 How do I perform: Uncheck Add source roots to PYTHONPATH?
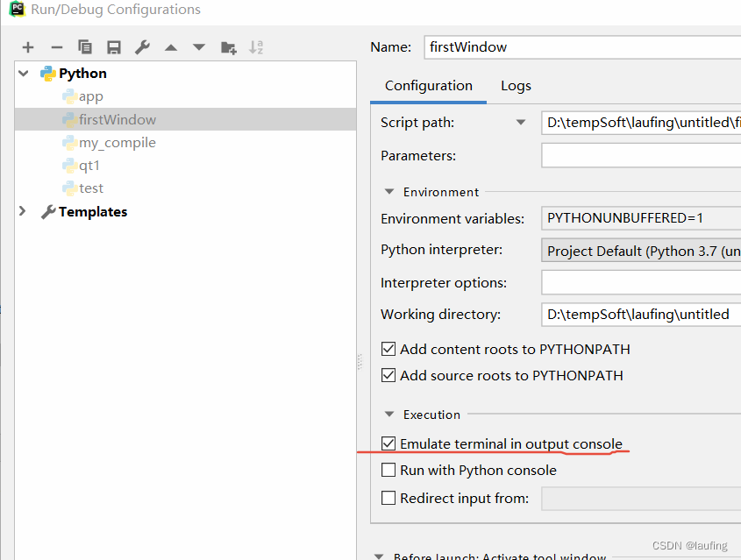[x=388, y=376]
